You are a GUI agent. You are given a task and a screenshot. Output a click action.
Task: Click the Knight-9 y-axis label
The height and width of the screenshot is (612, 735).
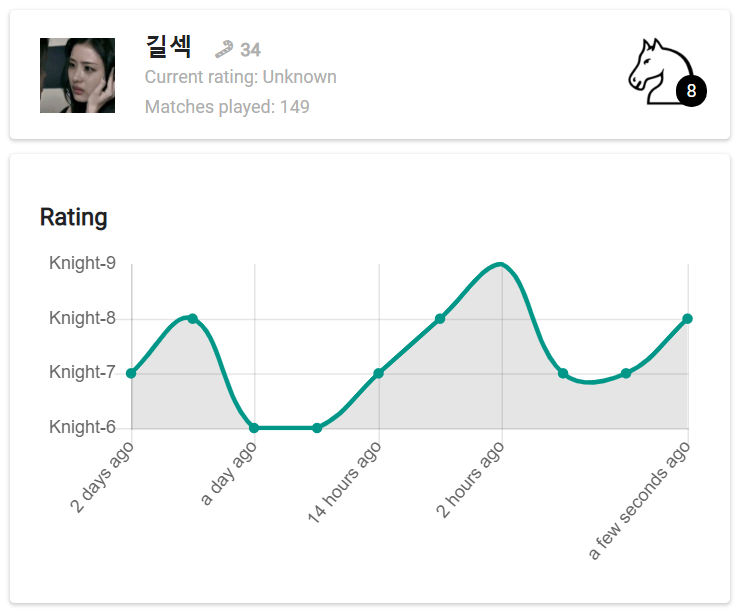[82, 264]
